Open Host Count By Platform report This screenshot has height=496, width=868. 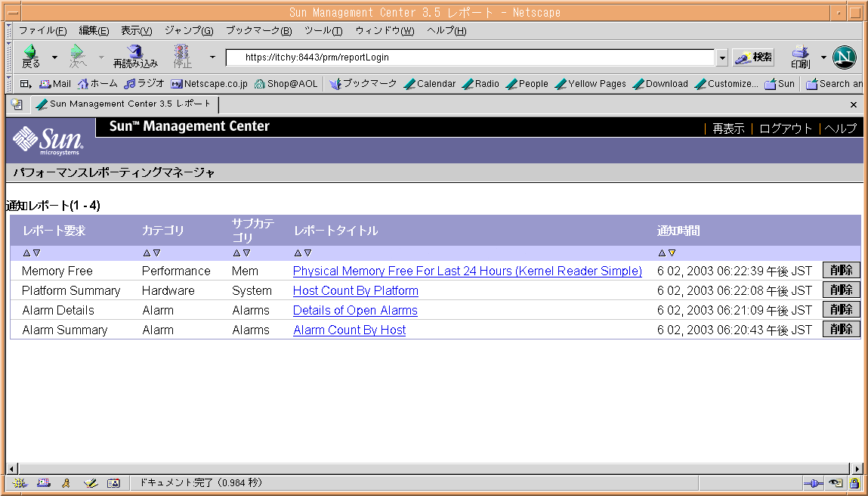tap(355, 290)
